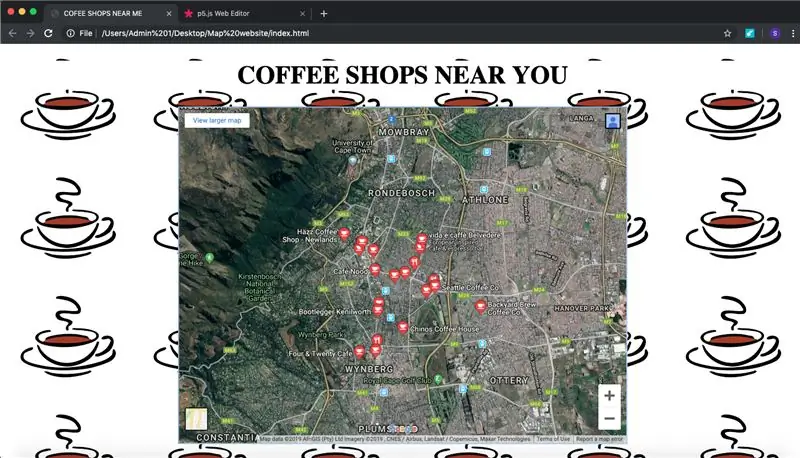Viewport: 800px width, 458px height.
Task: Select the Hazz Coffee Shop Newlands marker
Action: [x=344, y=234]
